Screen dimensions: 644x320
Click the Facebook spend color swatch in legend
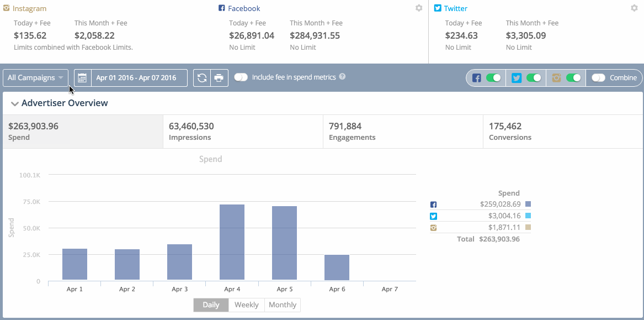pyautogui.click(x=527, y=204)
